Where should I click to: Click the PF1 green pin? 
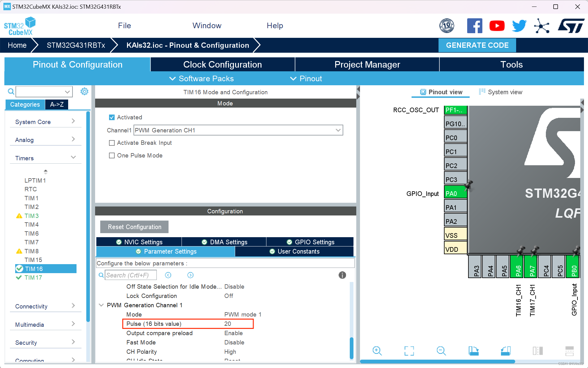coord(455,110)
